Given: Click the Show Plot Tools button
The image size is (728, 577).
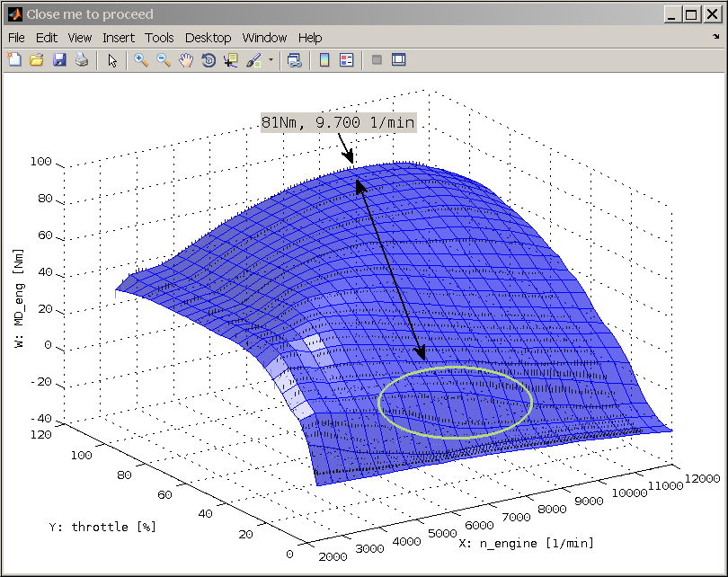Looking at the screenshot, I should pos(399,60).
